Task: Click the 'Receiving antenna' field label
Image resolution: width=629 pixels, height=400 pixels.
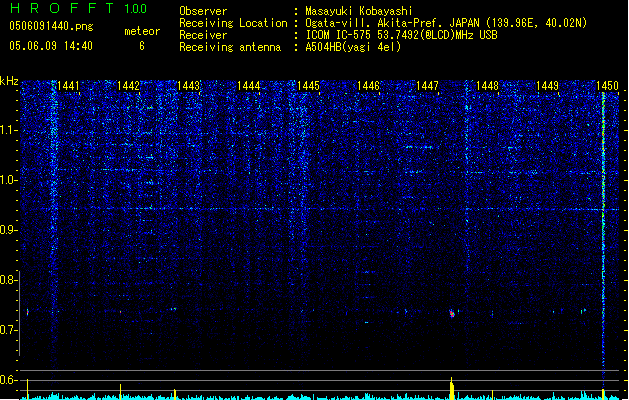Action: tap(230, 47)
